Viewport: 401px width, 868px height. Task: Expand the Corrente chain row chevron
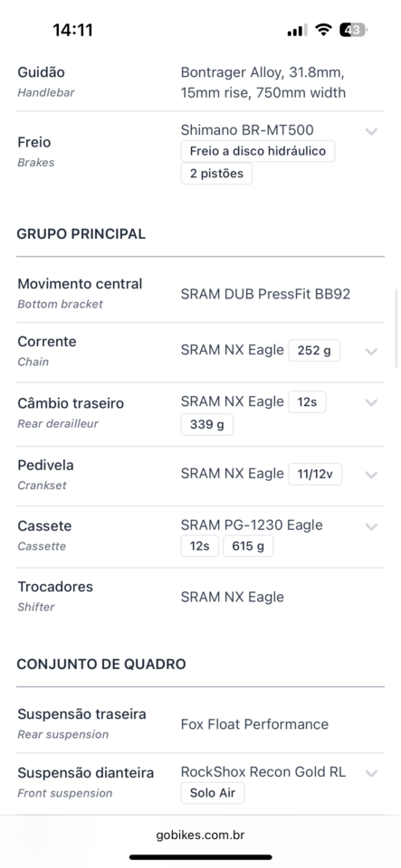[x=371, y=352]
